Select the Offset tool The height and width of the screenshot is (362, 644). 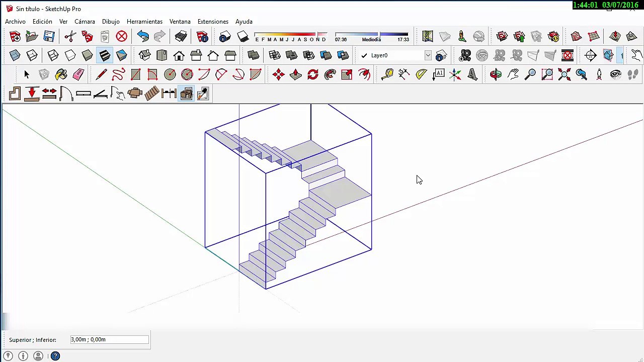[364, 74]
